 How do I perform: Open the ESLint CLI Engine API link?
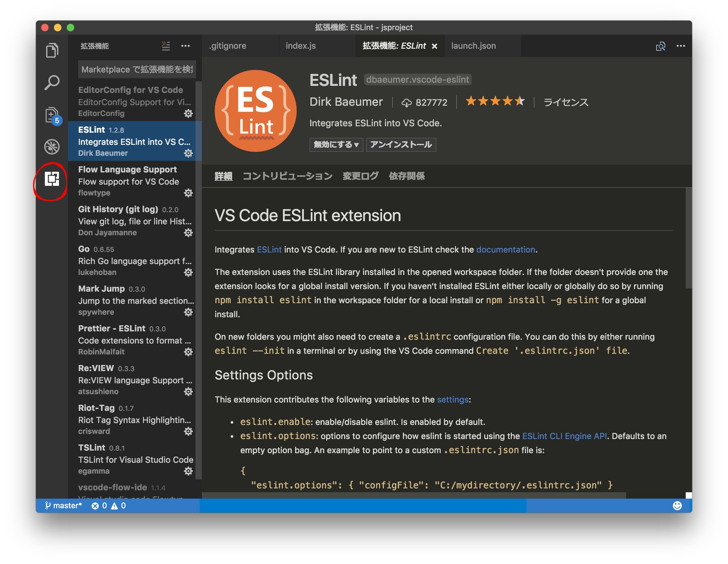click(564, 436)
